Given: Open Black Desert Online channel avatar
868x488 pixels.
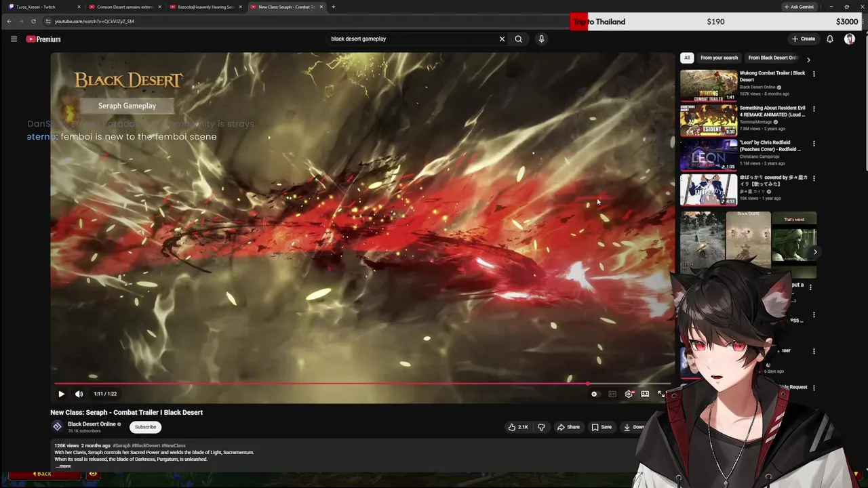Looking at the screenshot, I should (57, 426).
